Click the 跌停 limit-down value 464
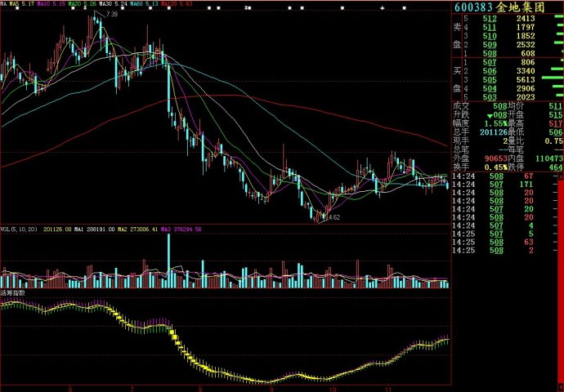This screenshot has width=564, height=392. 556,167
